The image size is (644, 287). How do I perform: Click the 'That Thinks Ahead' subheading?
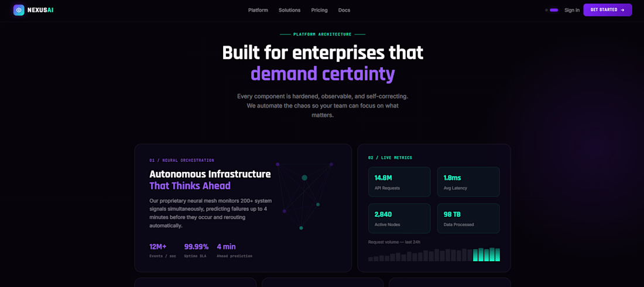190,186
